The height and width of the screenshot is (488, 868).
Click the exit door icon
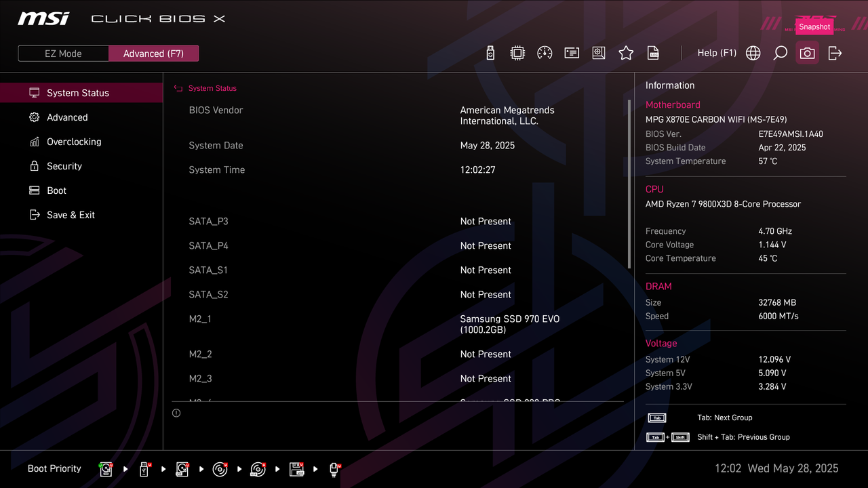(x=835, y=53)
